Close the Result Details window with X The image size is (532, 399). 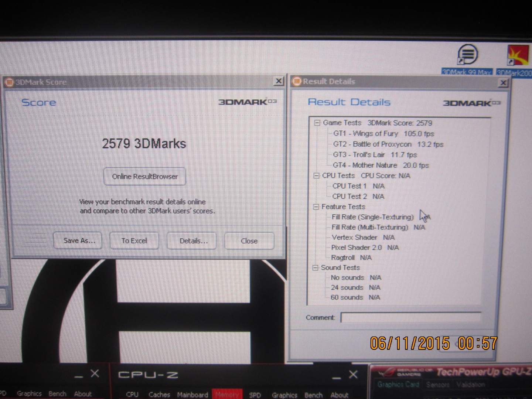click(x=503, y=83)
